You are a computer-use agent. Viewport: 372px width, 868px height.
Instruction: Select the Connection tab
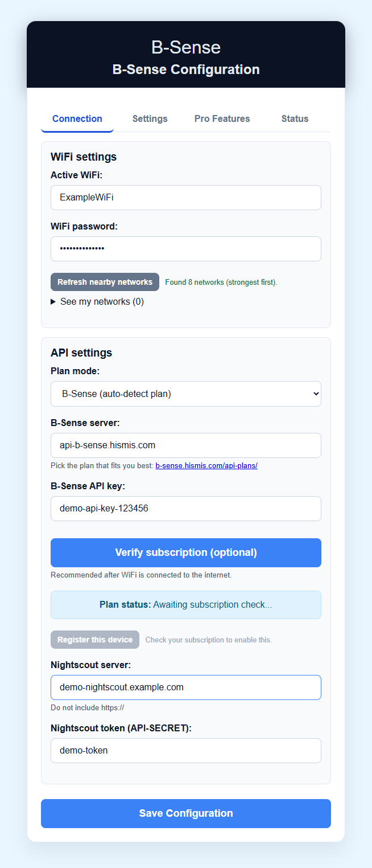(x=77, y=118)
